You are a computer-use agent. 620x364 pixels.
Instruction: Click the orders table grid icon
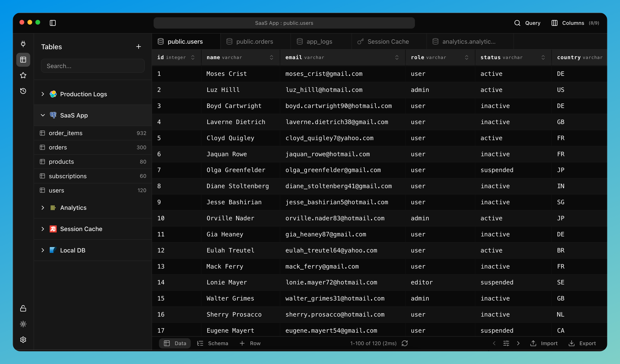(42, 147)
